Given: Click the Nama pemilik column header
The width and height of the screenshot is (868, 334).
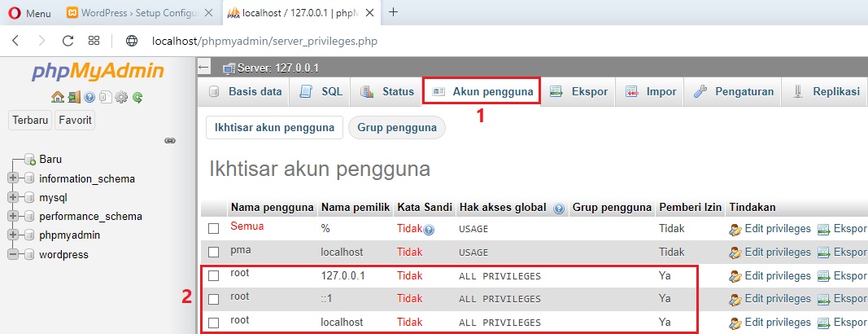Looking at the screenshot, I should point(355,208).
